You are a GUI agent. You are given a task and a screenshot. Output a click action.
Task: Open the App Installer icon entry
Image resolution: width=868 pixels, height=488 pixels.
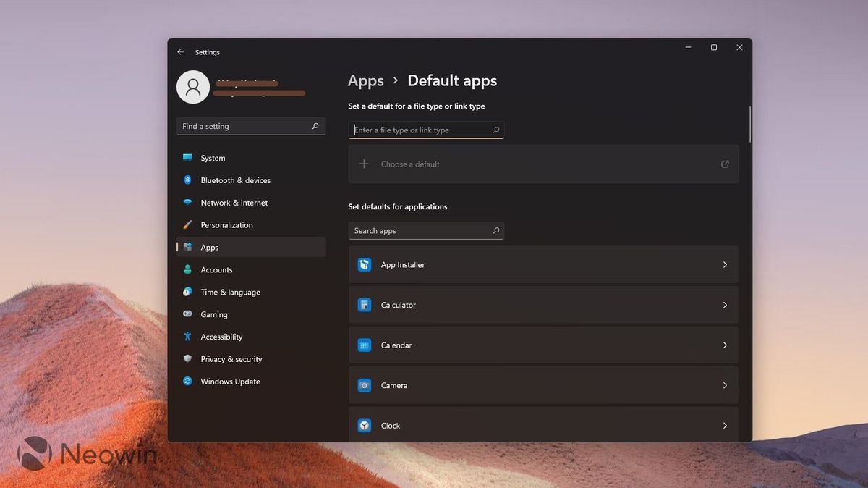(x=365, y=265)
